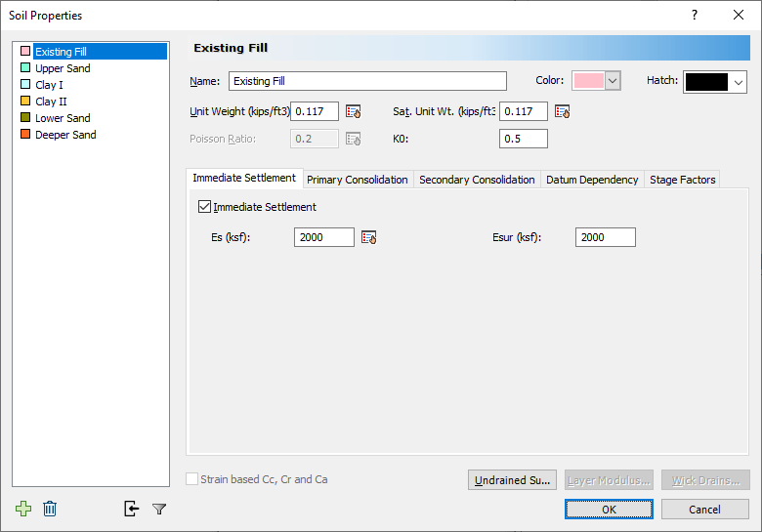Click the trash delete soil icon

tap(50, 509)
